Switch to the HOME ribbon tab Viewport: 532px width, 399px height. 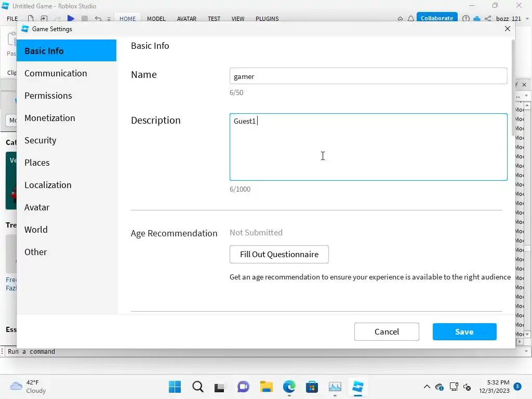point(128,19)
